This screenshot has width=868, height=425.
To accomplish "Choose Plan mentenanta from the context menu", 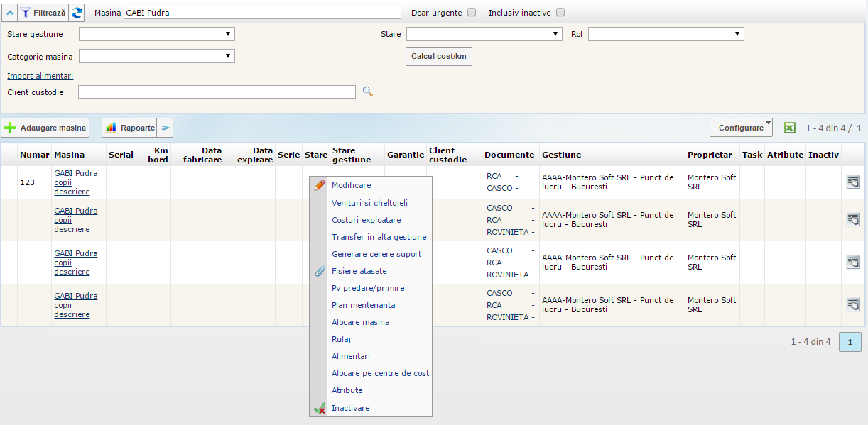I will coord(363,305).
